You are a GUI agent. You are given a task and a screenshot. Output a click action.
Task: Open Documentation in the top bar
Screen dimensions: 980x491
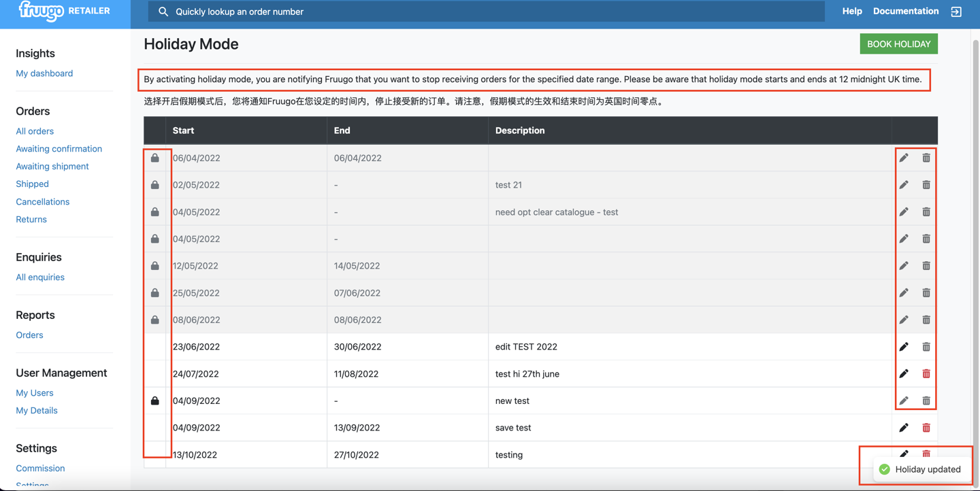point(905,11)
